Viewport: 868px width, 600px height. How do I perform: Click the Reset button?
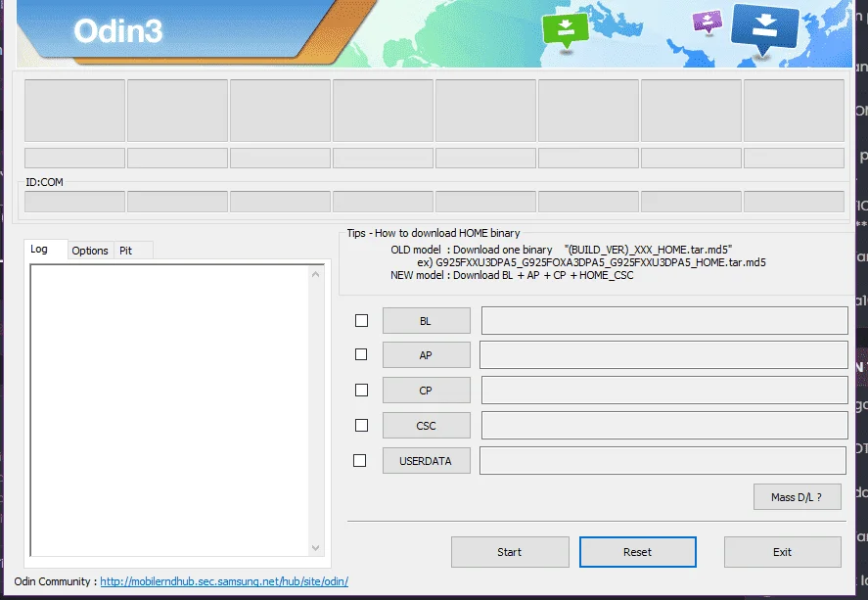coord(638,552)
